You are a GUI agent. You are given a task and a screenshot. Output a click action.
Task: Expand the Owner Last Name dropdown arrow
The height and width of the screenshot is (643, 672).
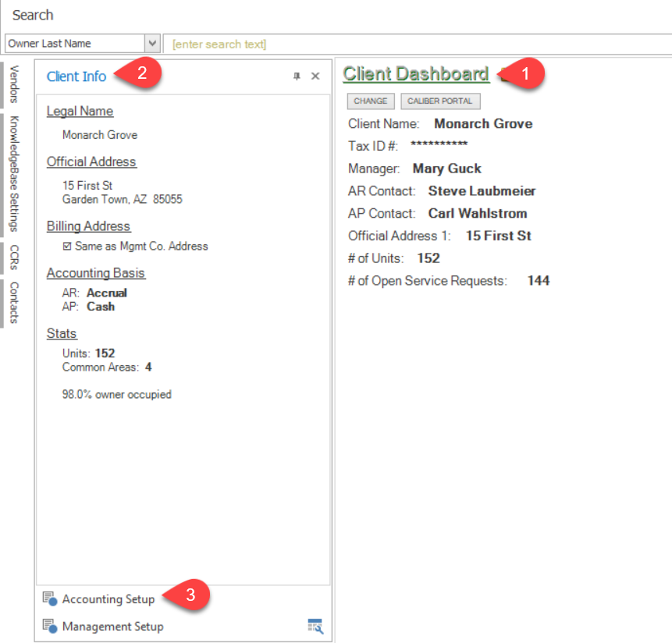coord(152,43)
